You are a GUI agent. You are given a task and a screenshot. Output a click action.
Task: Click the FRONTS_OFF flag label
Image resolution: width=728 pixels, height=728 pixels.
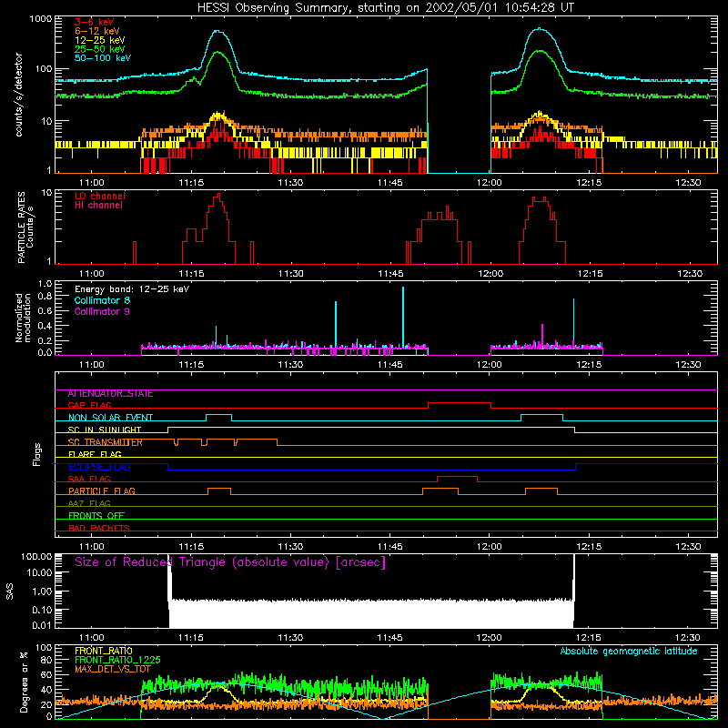tap(96, 516)
